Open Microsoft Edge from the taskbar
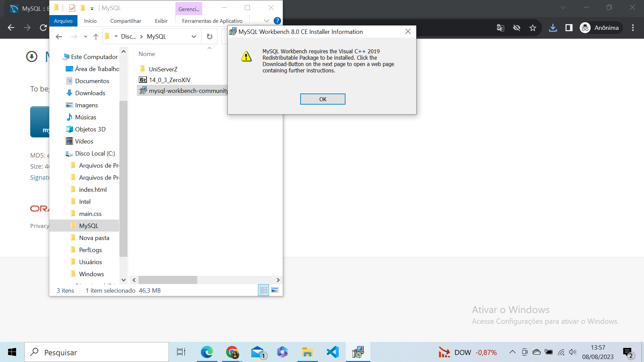This screenshot has width=644, height=362. 207,352
